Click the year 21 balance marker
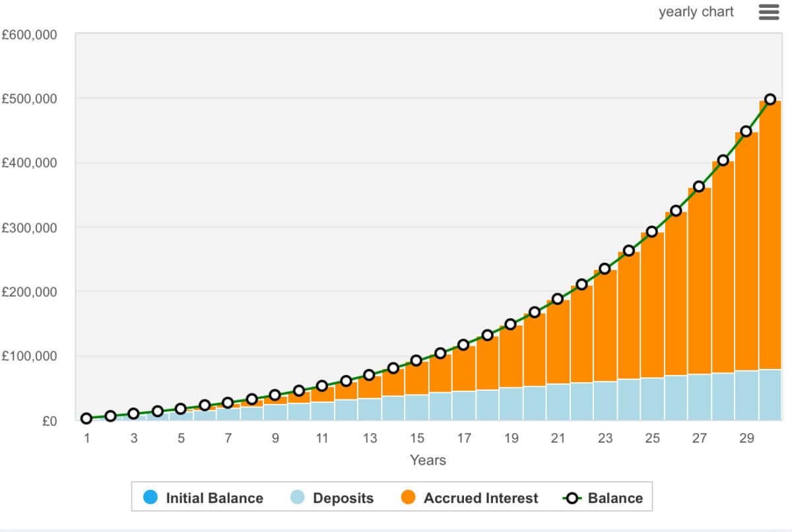This screenshot has height=532, width=792. coord(558,299)
